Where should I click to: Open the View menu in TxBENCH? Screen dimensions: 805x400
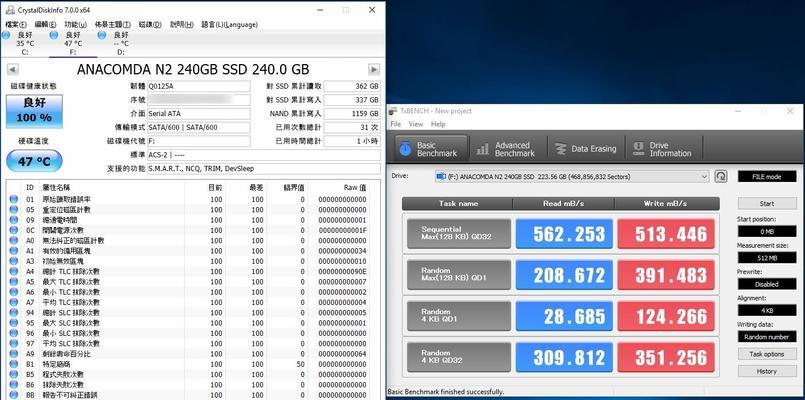click(416, 124)
